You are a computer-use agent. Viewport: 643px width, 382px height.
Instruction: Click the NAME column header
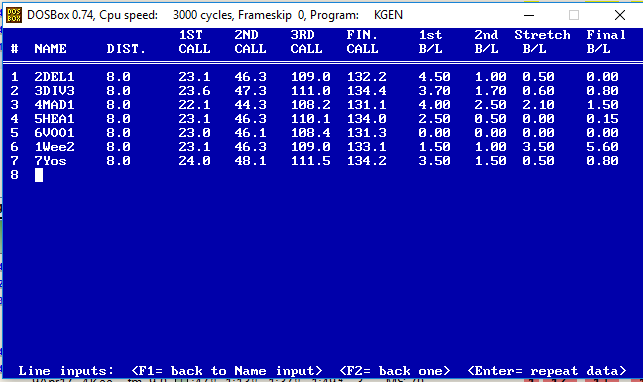(x=50, y=49)
